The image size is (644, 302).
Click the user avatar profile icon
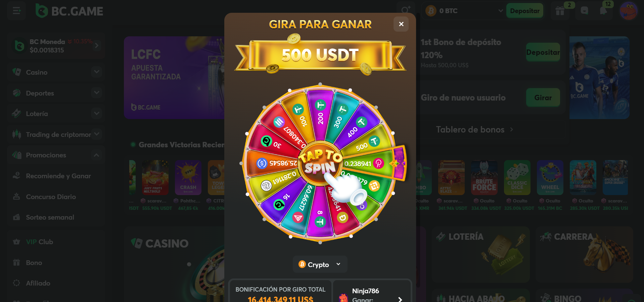click(629, 11)
